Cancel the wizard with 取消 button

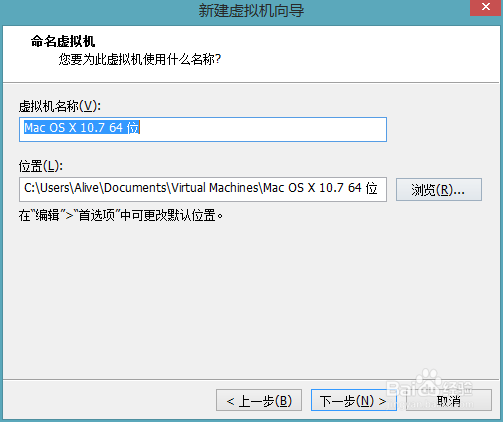(449, 400)
